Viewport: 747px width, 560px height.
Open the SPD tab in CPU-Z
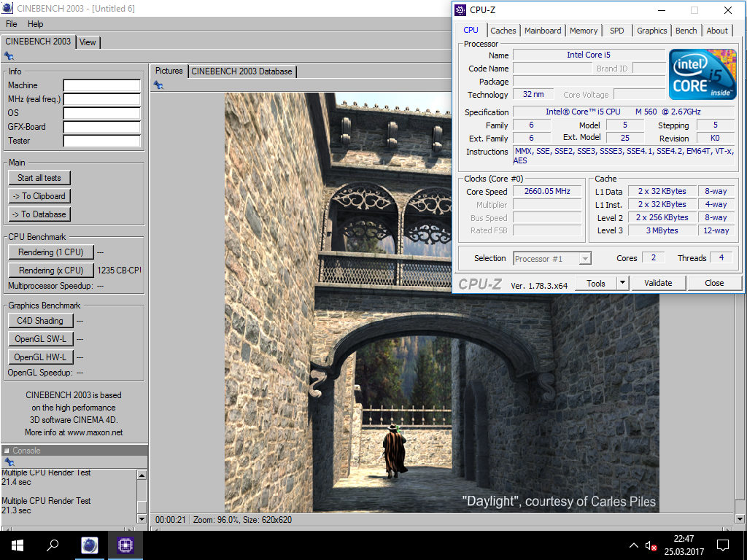[x=617, y=31]
